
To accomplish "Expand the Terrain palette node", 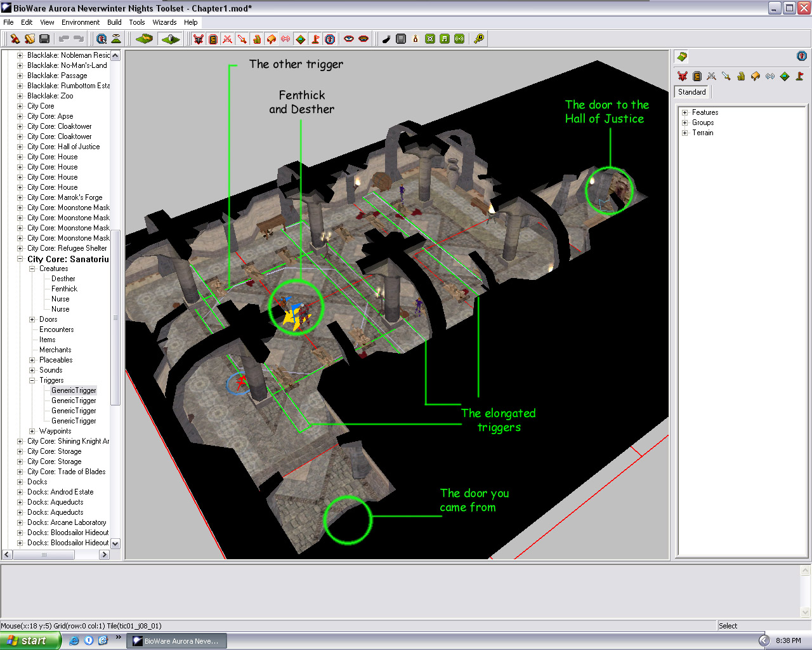I will (x=684, y=133).
